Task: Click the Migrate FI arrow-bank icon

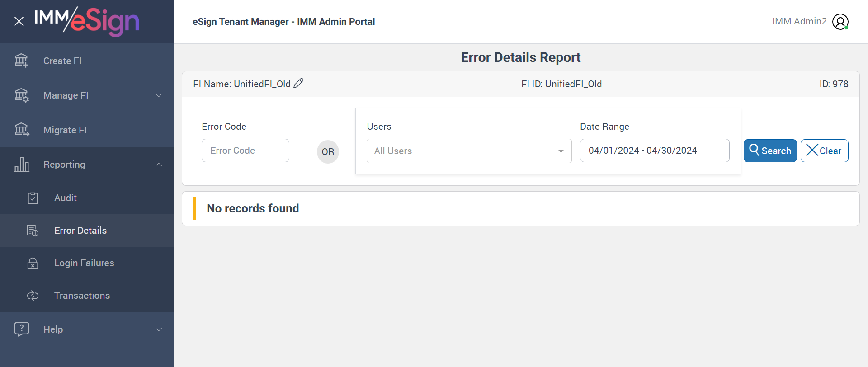Action: [21, 130]
